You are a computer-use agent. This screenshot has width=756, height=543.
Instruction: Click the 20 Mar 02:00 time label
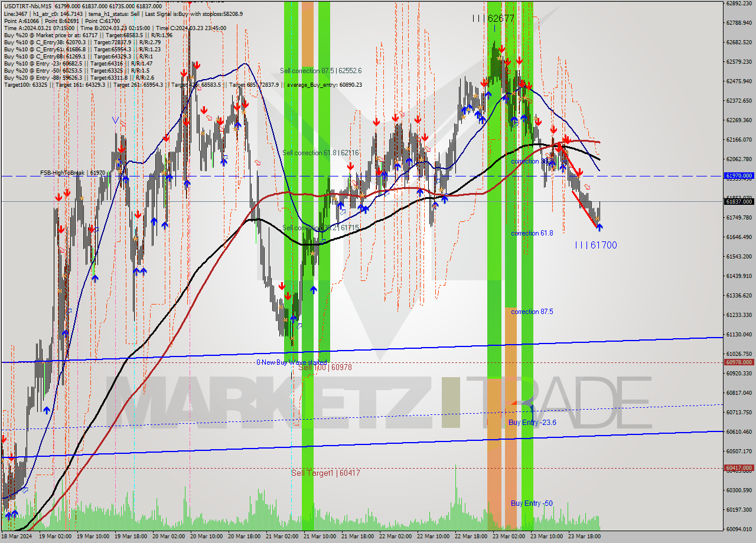(x=168, y=537)
